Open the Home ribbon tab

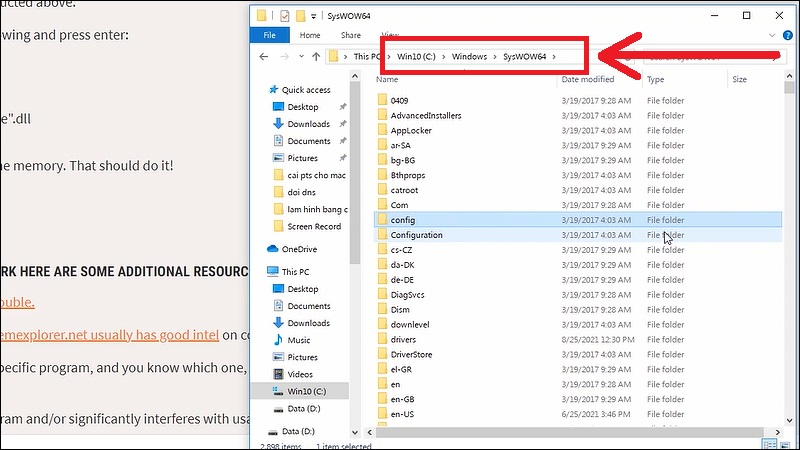310,35
